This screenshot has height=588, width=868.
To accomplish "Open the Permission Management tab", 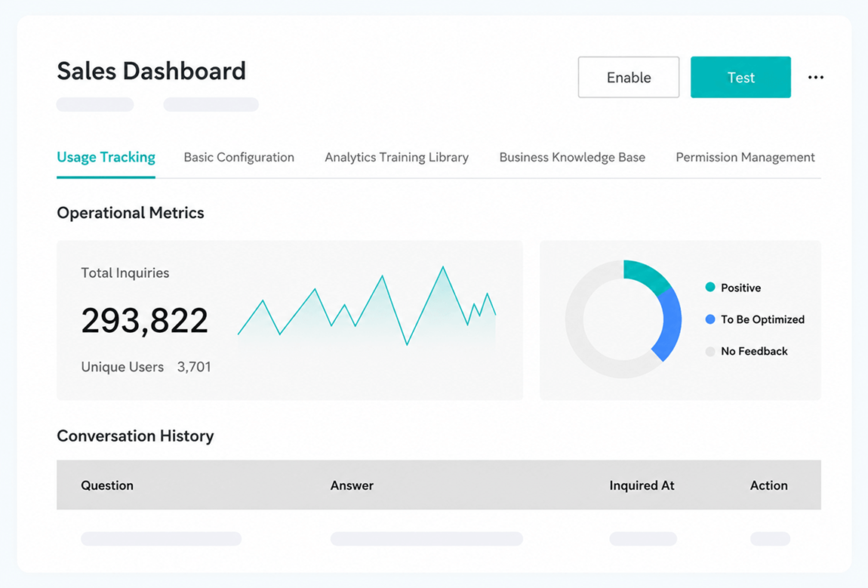I will click(x=745, y=157).
